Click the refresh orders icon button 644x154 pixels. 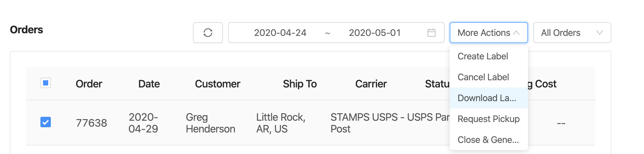coord(208,33)
